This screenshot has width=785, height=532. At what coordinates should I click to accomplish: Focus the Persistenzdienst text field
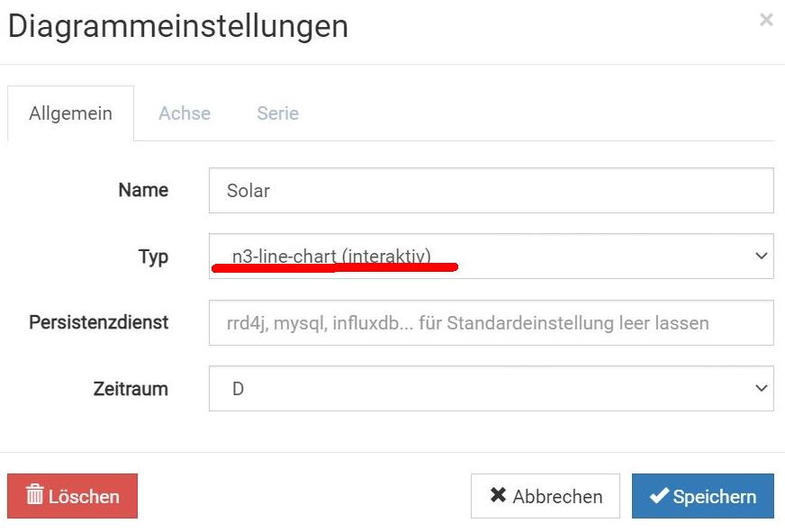point(491,322)
